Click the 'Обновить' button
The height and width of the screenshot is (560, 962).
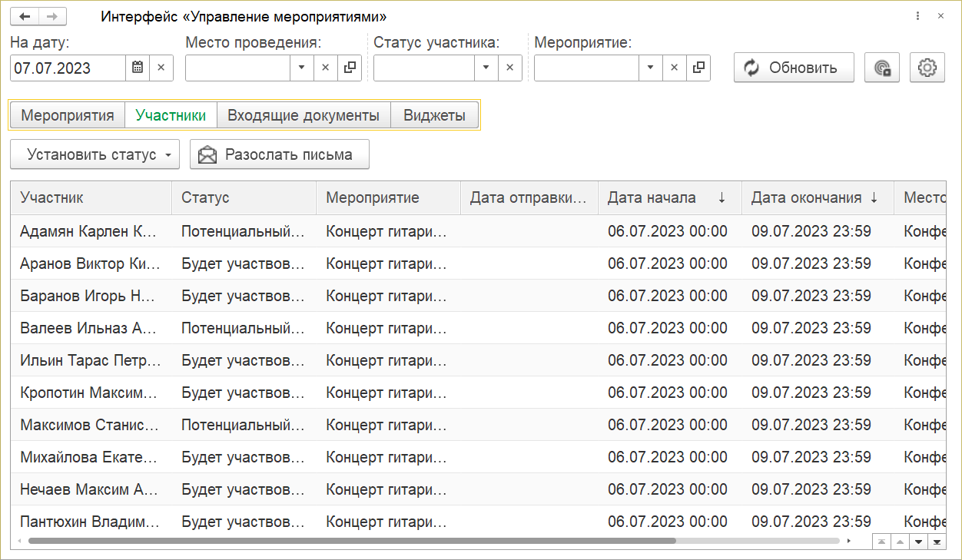coord(794,68)
